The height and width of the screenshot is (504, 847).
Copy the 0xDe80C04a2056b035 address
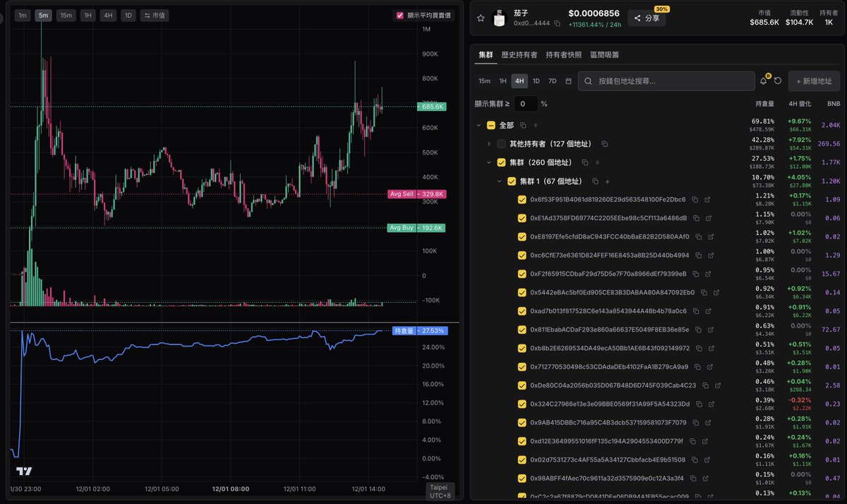pyautogui.click(x=706, y=385)
